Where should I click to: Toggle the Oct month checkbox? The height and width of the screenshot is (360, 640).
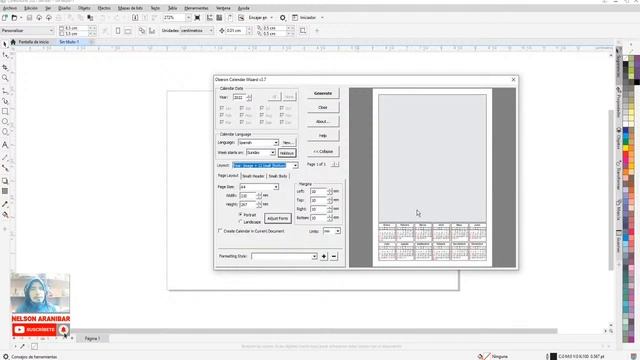click(282, 108)
